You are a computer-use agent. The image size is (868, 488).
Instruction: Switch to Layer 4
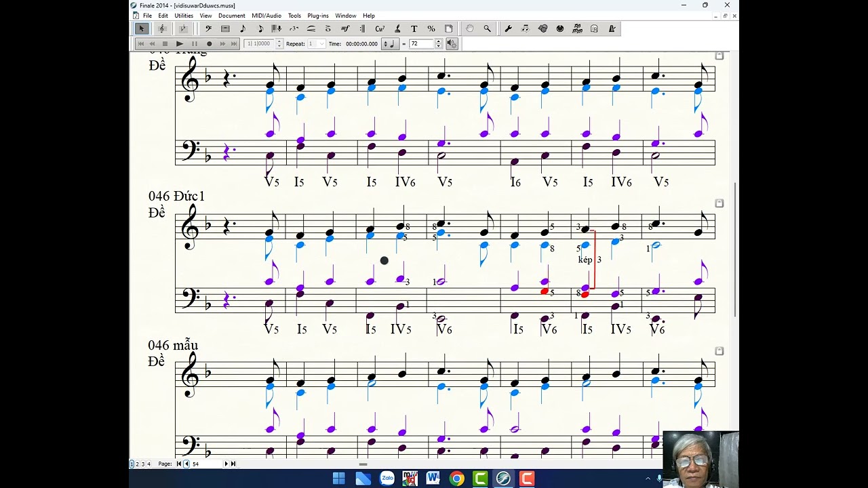point(149,464)
